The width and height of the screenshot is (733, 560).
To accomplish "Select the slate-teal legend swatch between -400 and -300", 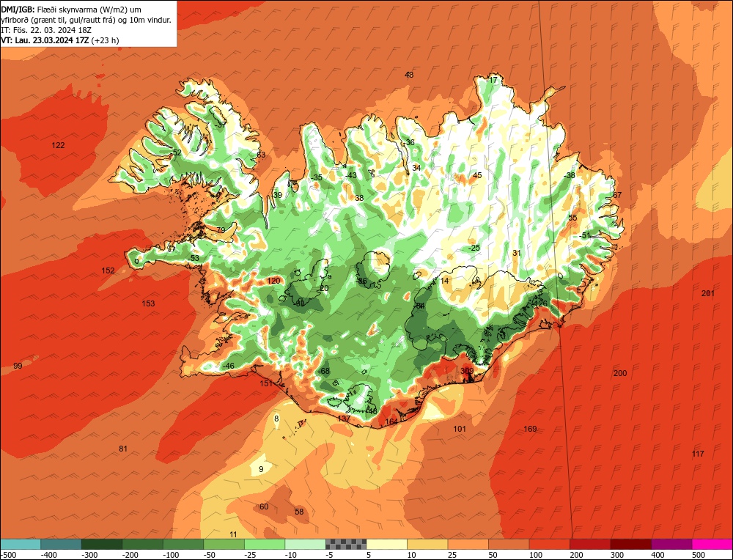I will pyautogui.click(x=61, y=544).
